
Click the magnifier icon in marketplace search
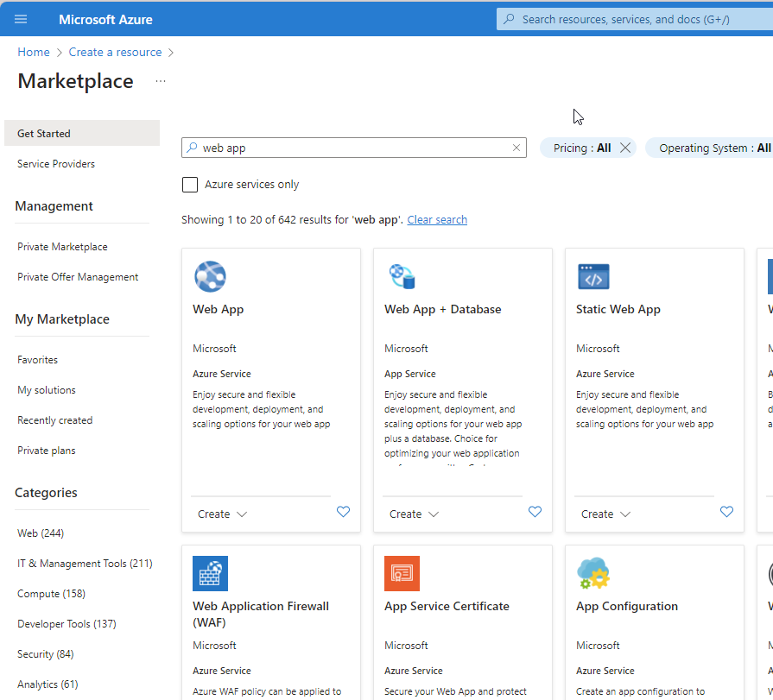193,148
